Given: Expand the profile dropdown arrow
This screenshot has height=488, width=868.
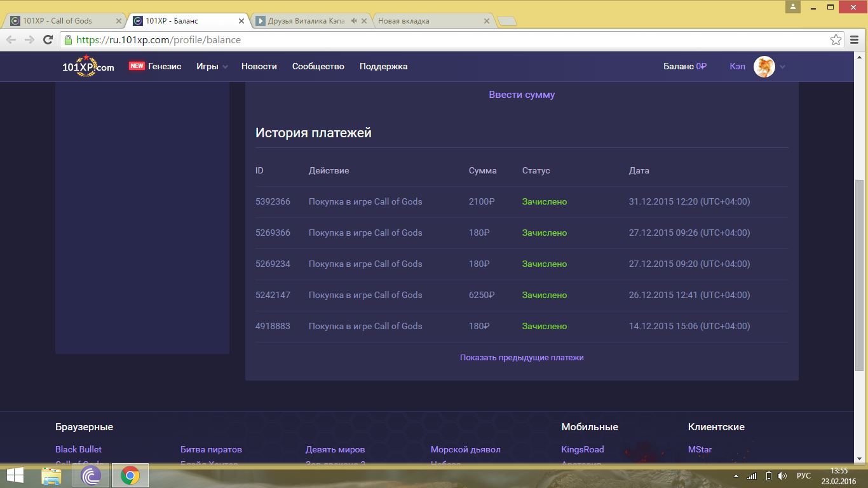Looking at the screenshot, I should pos(783,67).
